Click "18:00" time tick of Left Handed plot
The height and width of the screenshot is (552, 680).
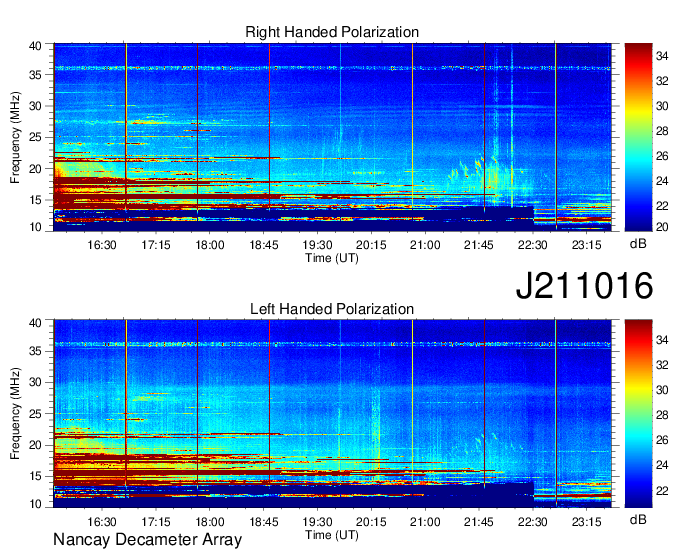(210, 522)
